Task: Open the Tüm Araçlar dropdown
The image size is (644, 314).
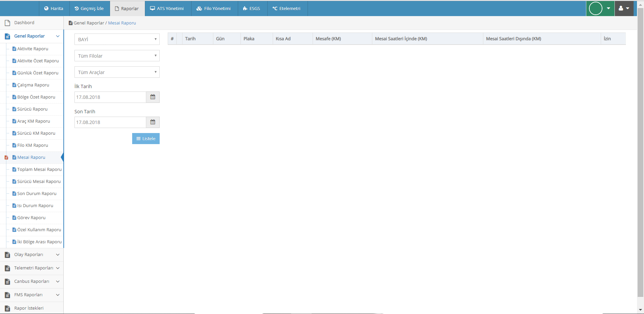Action: 117,72
